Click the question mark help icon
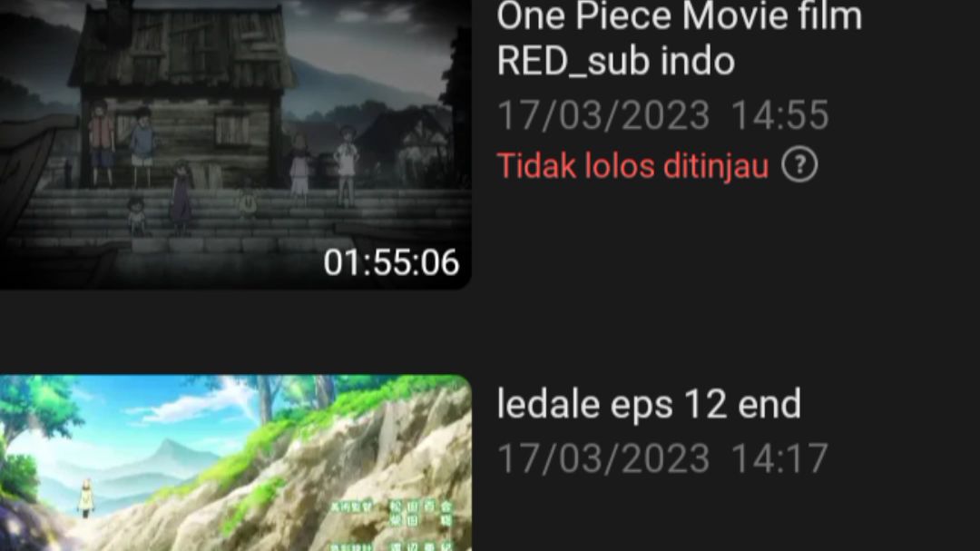This screenshot has height=551, width=980. click(x=799, y=165)
